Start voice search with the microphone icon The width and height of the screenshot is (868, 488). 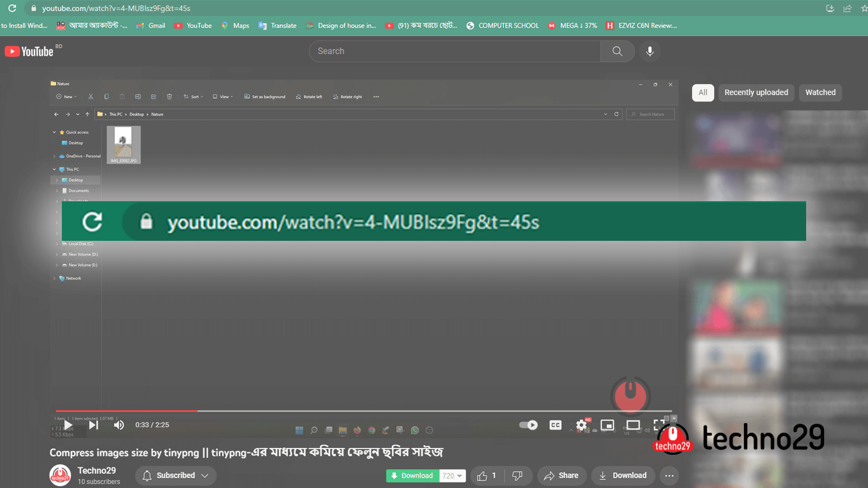[650, 51]
